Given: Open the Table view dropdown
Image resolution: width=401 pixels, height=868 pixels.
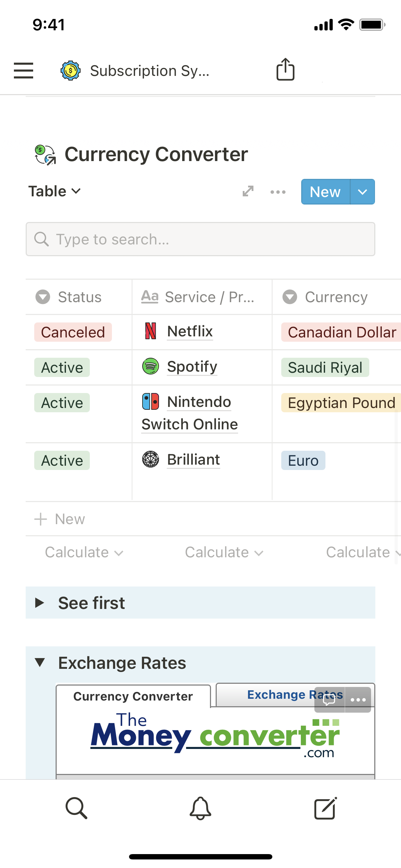Looking at the screenshot, I should pos(55,191).
